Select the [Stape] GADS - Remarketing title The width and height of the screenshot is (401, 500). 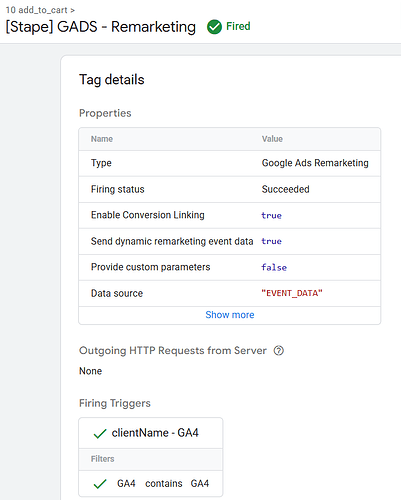tap(101, 27)
